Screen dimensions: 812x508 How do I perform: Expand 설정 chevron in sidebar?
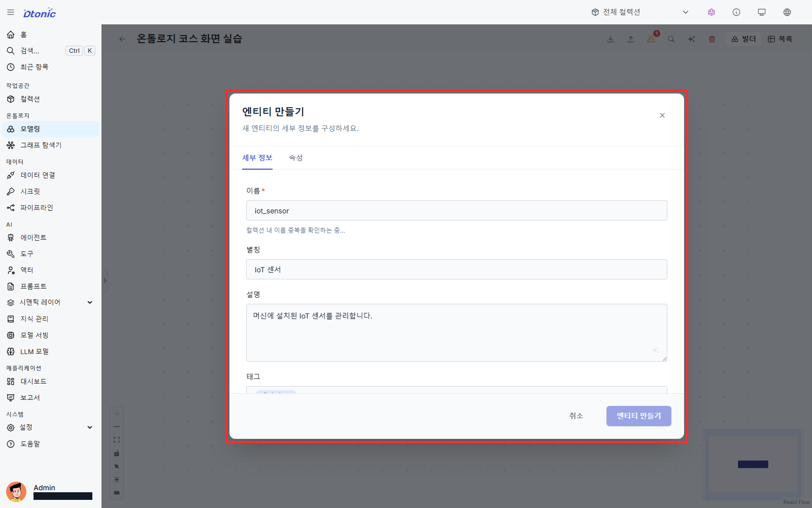(90, 427)
